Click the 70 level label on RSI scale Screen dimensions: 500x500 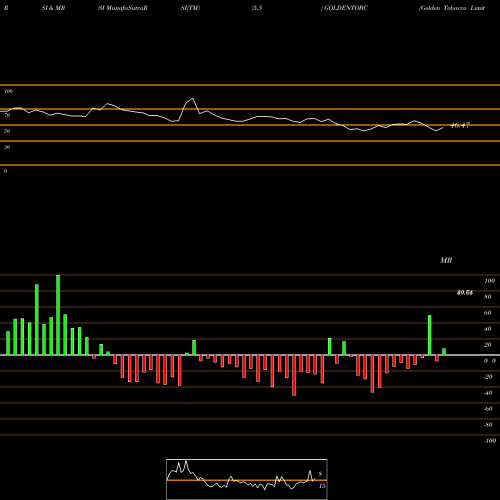click(7, 115)
